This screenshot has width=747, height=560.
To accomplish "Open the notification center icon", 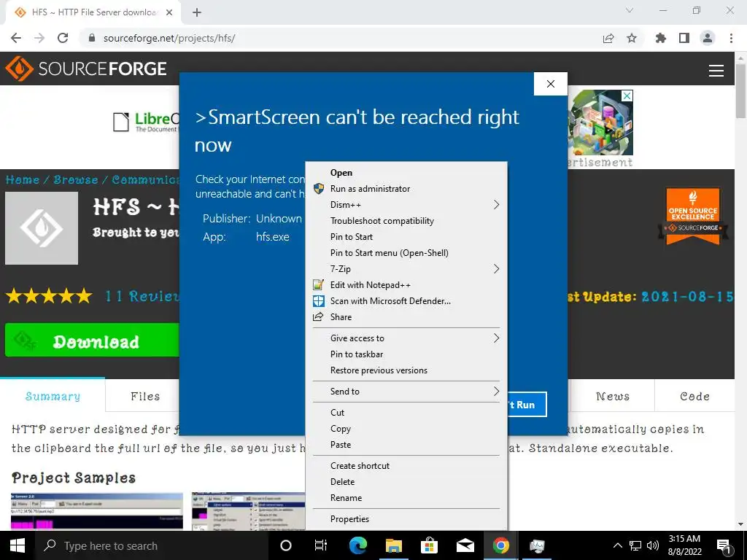I will (724, 547).
